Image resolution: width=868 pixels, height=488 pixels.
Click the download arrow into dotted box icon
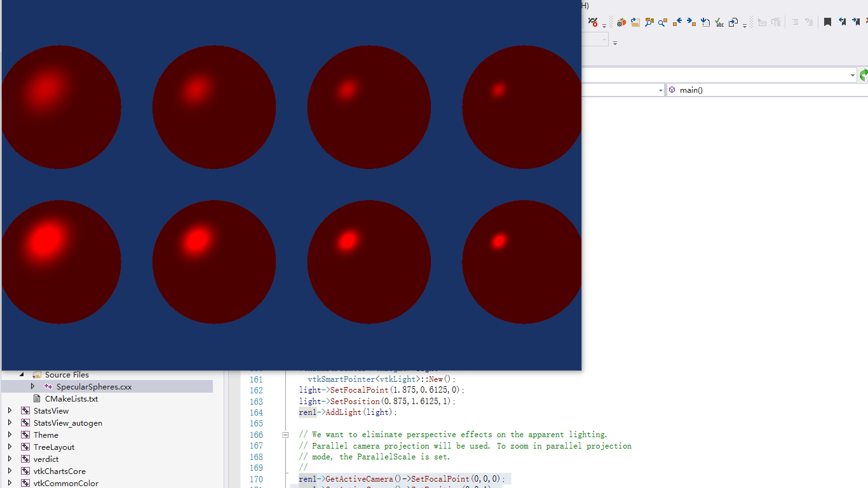tap(705, 22)
